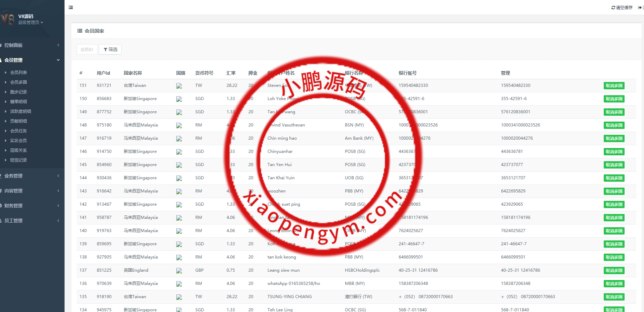Open 跑步记录 in the sidebar
Image resolution: width=644 pixels, height=312 pixels.
pyautogui.click(x=18, y=92)
